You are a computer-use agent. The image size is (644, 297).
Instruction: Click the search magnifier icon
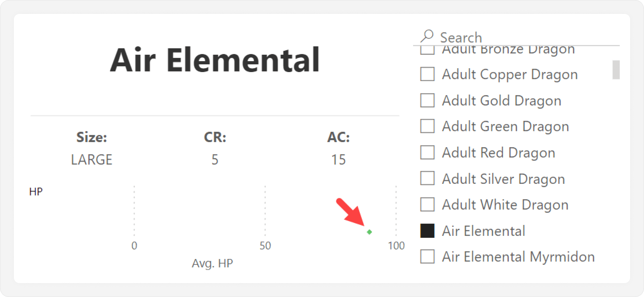click(427, 36)
